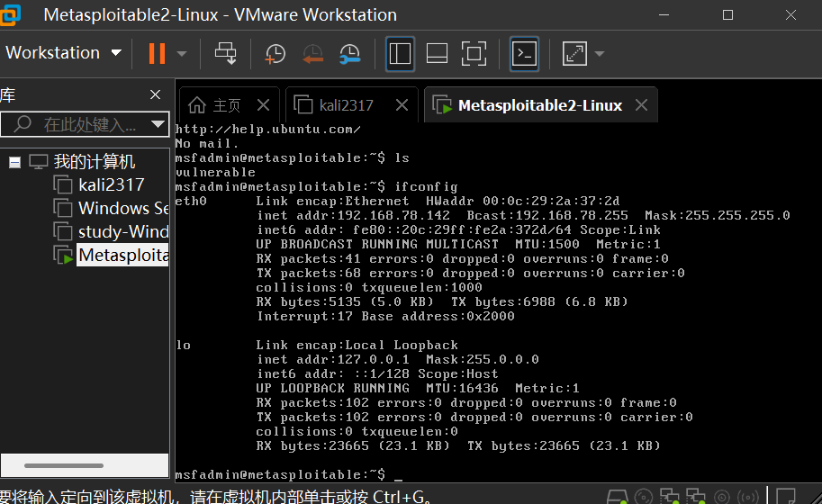The width and height of the screenshot is (822, 504).
Task: Enter full screen mode
Action: (x=474, y=53)
